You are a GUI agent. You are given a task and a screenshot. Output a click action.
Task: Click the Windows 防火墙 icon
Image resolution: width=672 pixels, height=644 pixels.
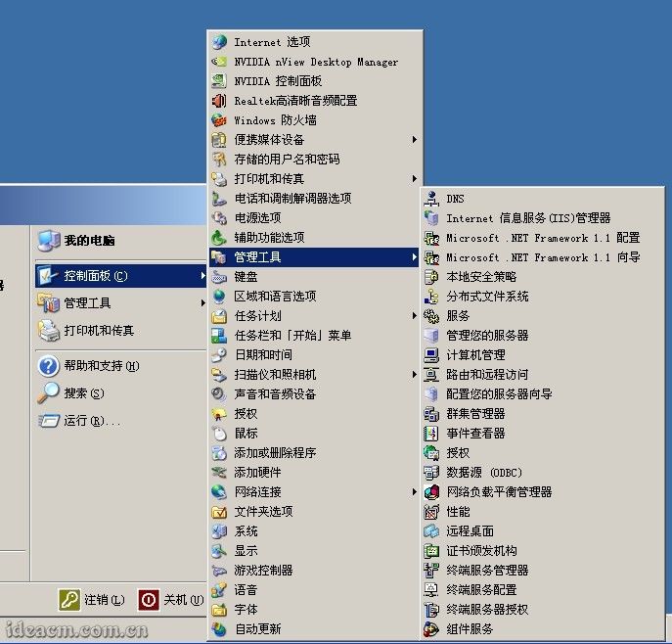click(219, 120)
